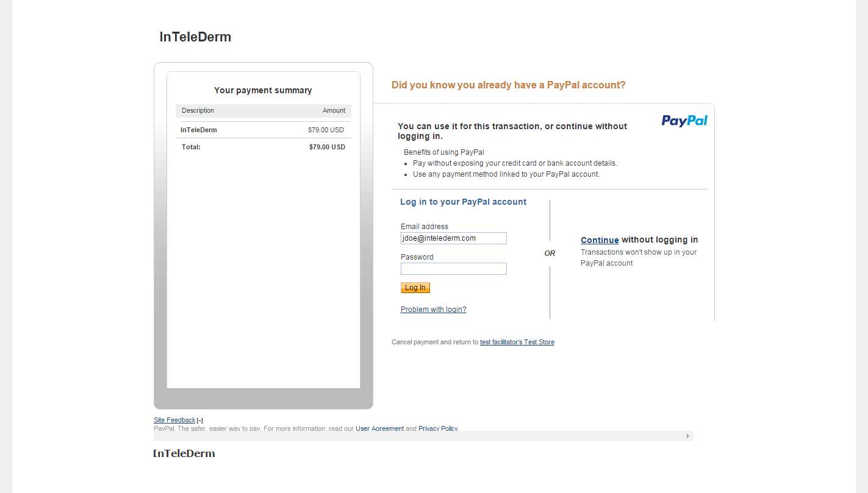Select the InTeleDerm item row in summary
Viewport: 868px width, 493px height.
click(263, 130)
